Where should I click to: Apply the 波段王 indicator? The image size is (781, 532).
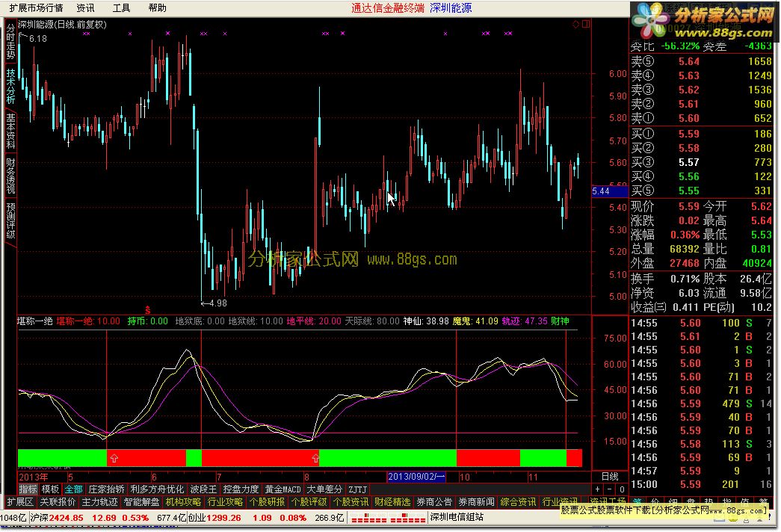(203, 489)
